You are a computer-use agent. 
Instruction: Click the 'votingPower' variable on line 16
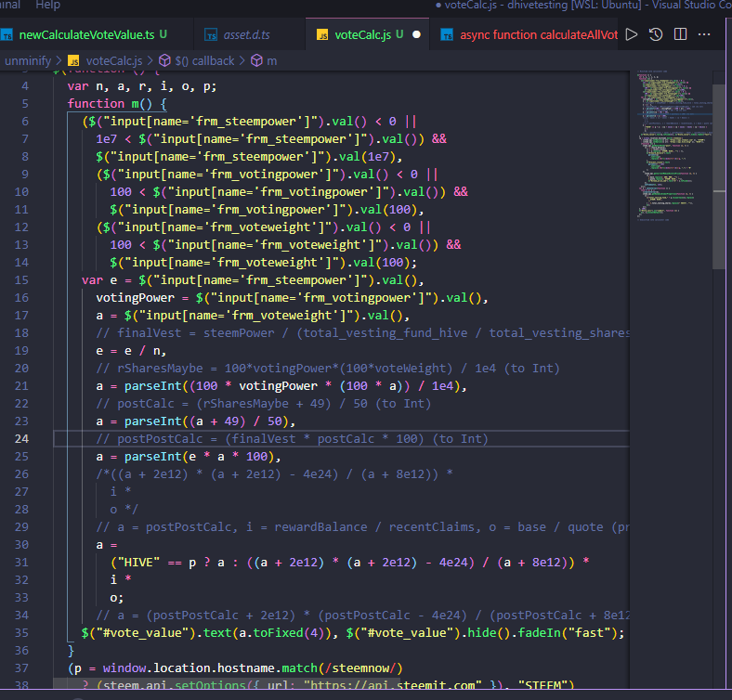136,298
